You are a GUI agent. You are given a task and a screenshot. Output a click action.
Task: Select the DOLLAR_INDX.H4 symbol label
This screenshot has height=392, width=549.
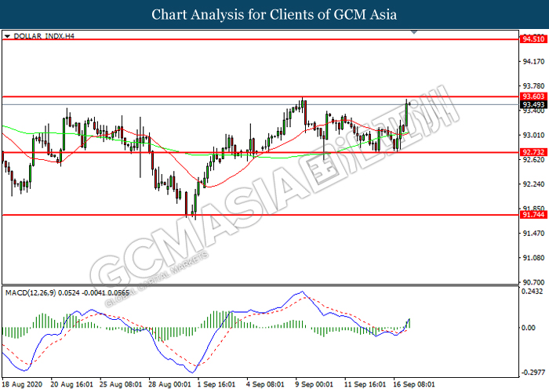pyautogui.click(x=44, y=36)
